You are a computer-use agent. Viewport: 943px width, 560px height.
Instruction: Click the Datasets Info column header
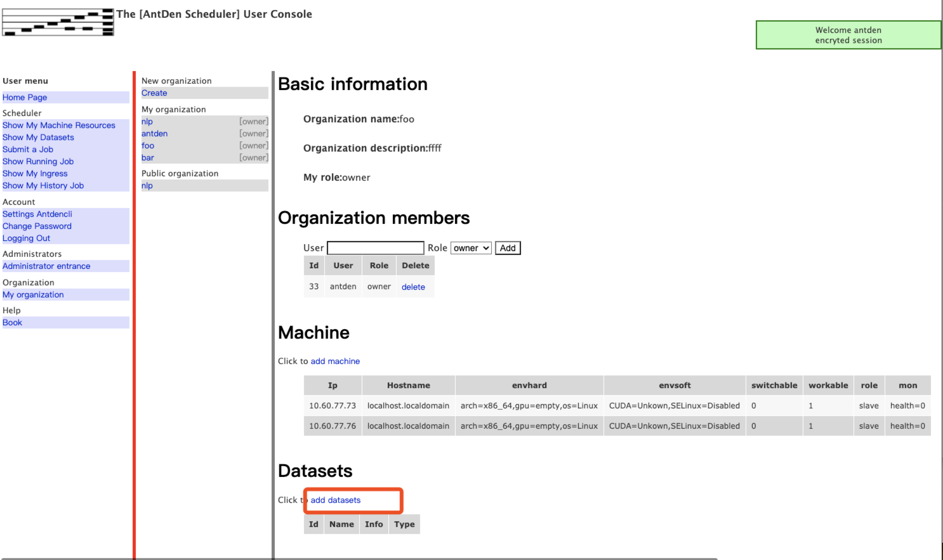(374, 524)
